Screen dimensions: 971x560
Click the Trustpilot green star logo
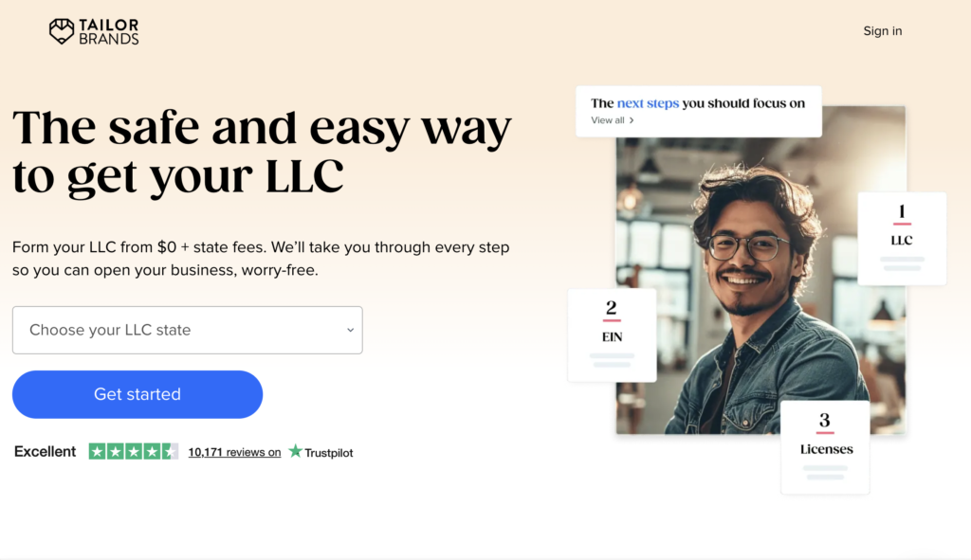tap(296, 451)
